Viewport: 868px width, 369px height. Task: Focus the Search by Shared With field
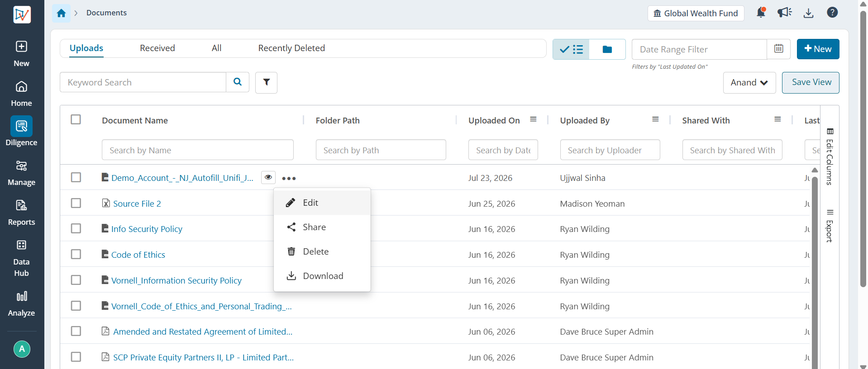732,150
